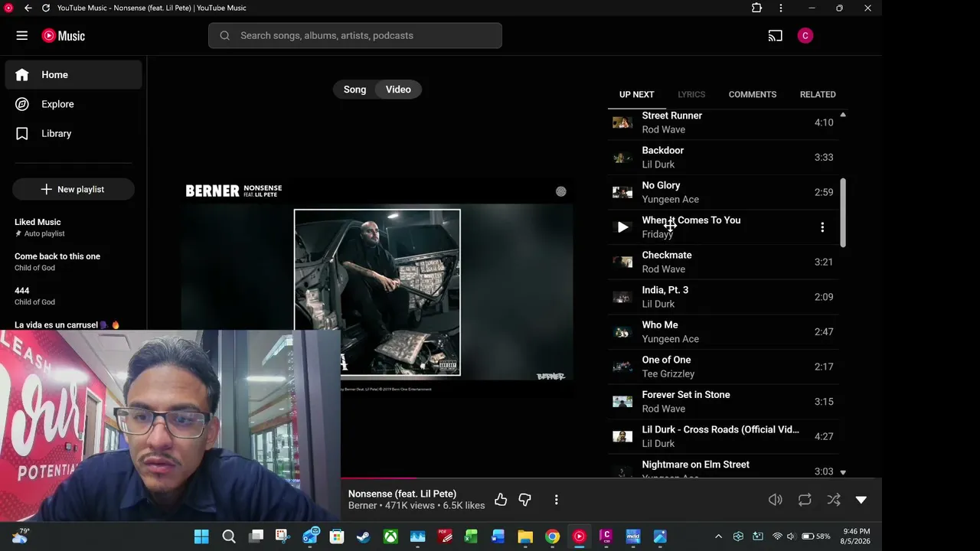
Task: Create a New playlist
Action: point(73,189)
